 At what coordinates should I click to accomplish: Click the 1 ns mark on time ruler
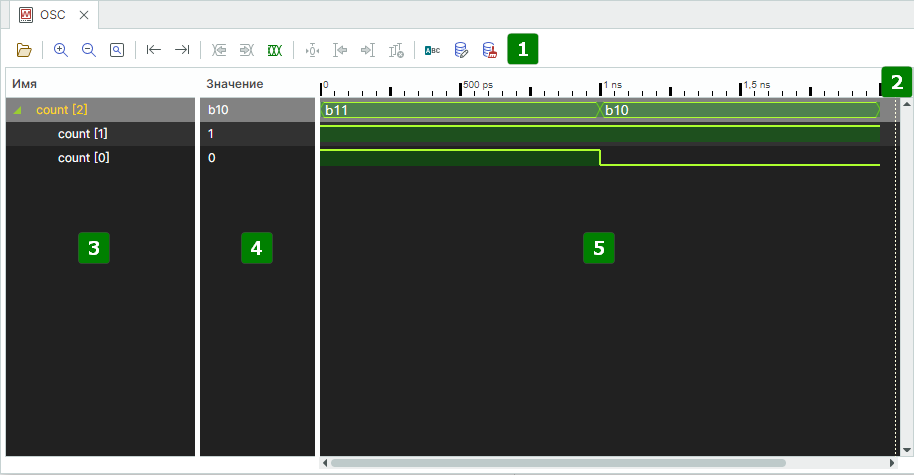click(x=612, y=85)
